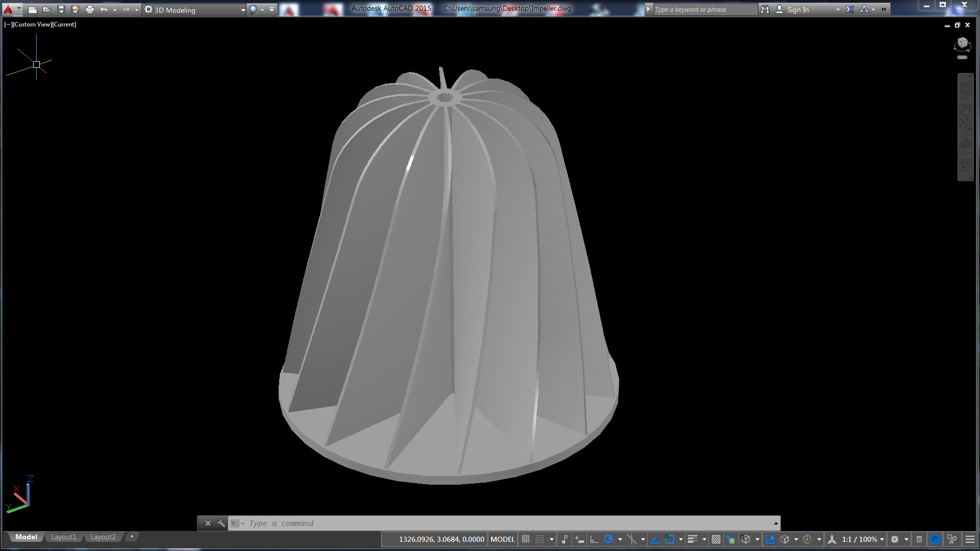The height and width of the screenshot is (551, 980).
Task: Click the Plot printer icon
Action: (x=89, y=9)
